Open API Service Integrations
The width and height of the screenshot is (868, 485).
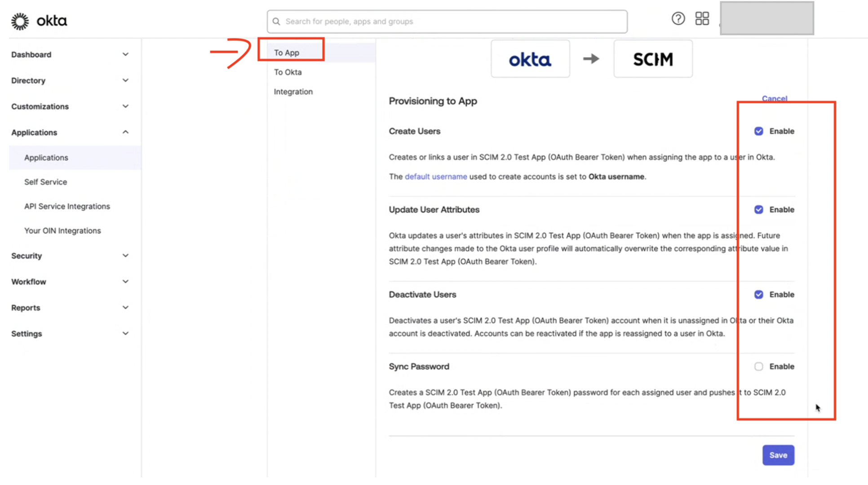67,206
